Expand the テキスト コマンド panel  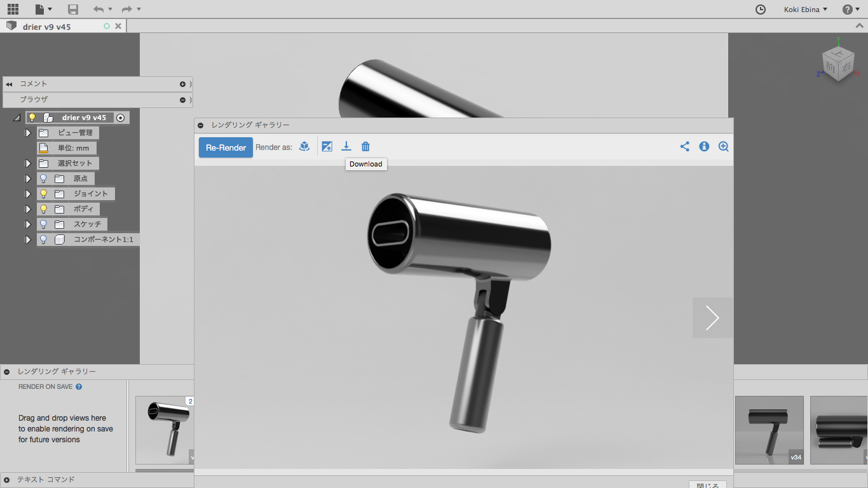pos(6,480)
